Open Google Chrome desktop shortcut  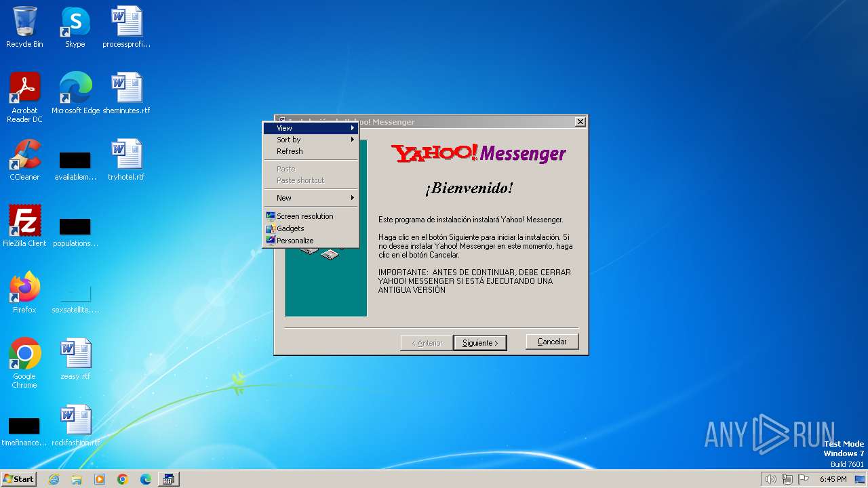24,363
